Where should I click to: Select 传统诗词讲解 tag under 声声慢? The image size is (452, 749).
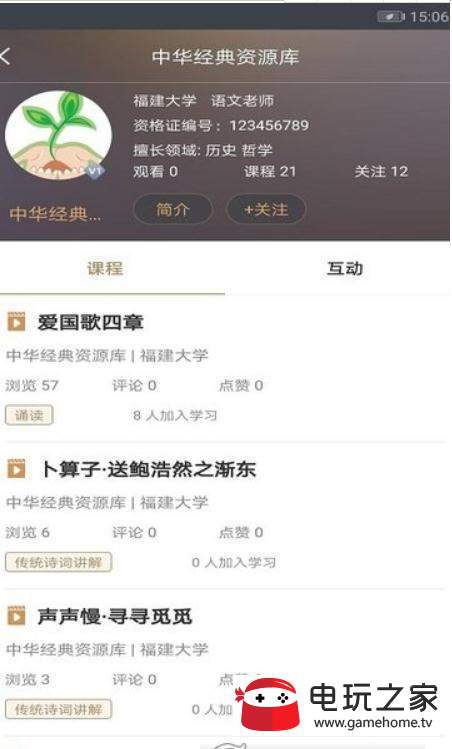(x=58, y=709)
